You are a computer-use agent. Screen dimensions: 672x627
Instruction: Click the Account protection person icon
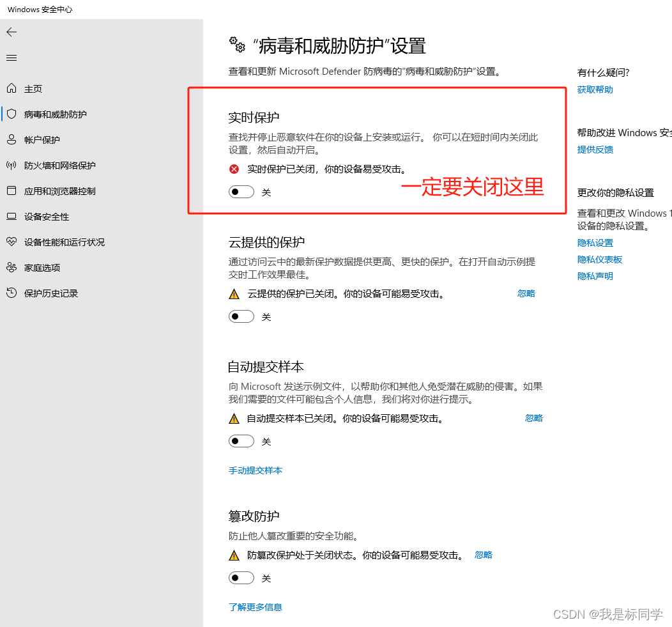click(11, 140)
